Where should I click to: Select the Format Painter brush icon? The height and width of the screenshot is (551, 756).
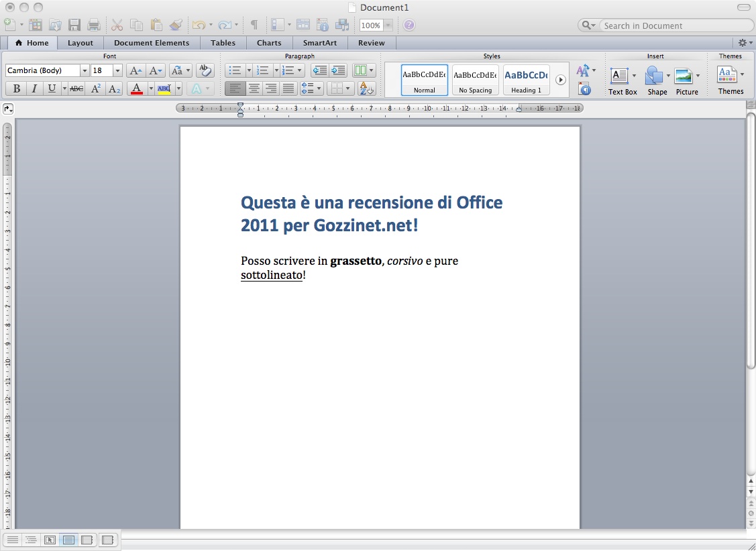click(x=176, y=25)
